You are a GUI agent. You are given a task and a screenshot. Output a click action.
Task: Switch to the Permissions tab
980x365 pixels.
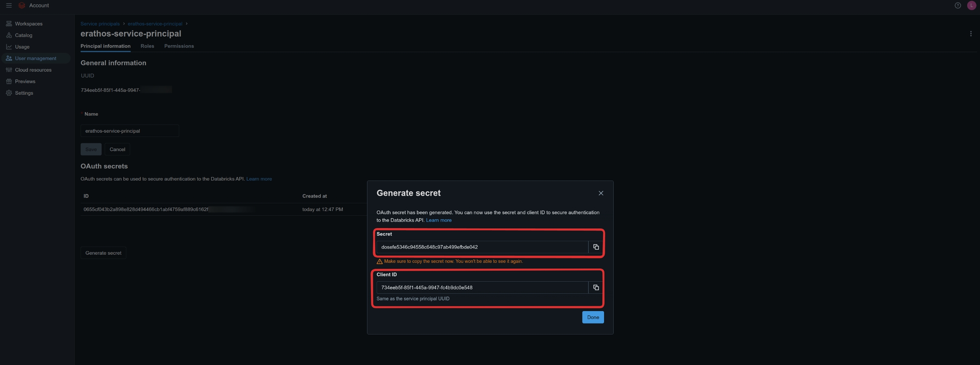(179, 46)
